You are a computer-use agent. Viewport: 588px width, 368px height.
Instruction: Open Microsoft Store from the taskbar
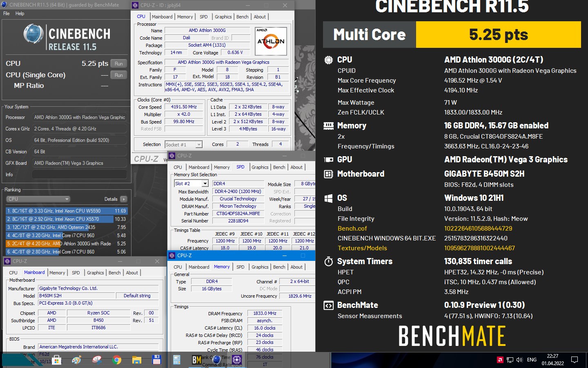(57, 360)
